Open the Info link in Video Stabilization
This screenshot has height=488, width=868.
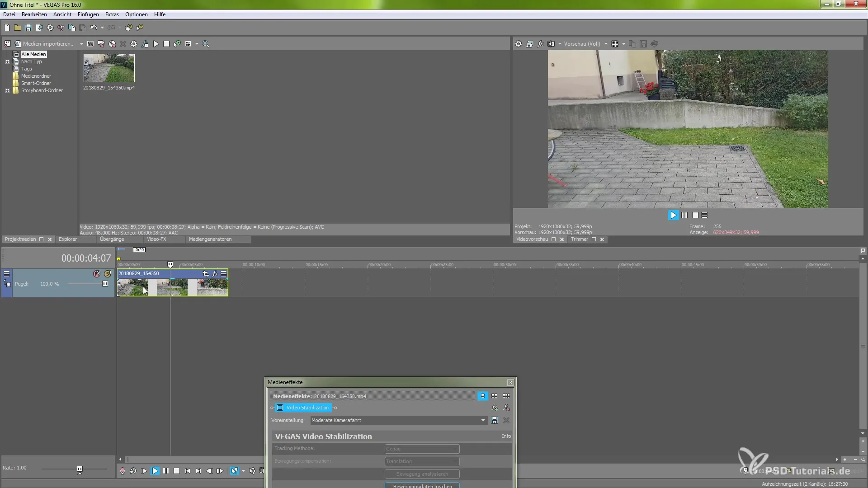point(506,436)
